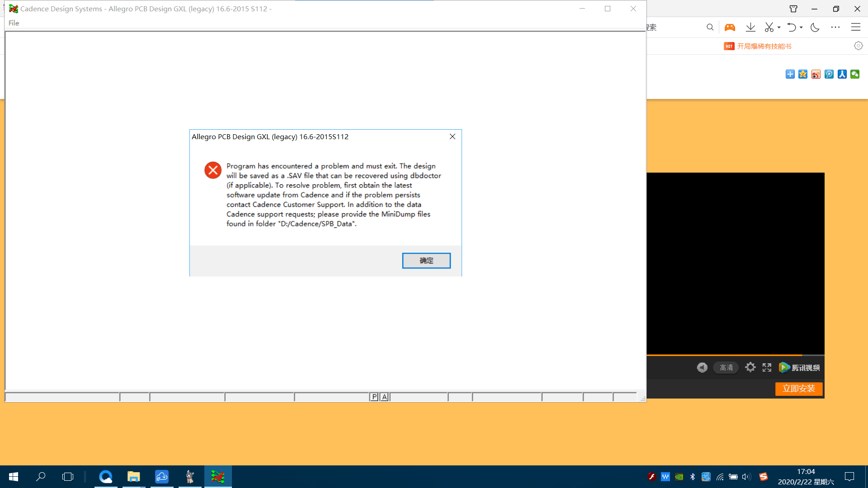The height and width of the screenshot is (488, 868).
Task: Open NVIDIA tray icon
Action: coord(679,477)
